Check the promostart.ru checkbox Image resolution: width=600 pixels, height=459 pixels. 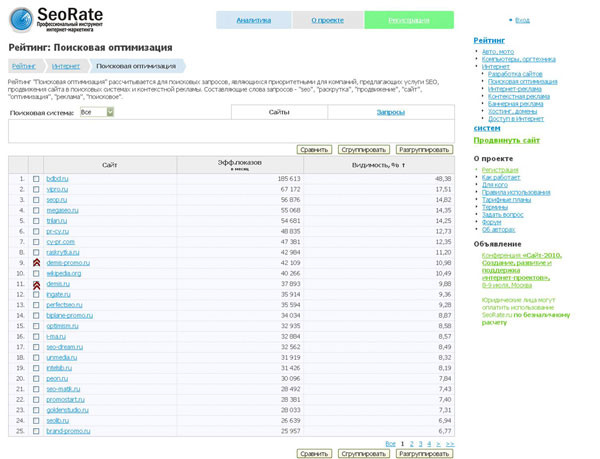[x=36, y=399]
